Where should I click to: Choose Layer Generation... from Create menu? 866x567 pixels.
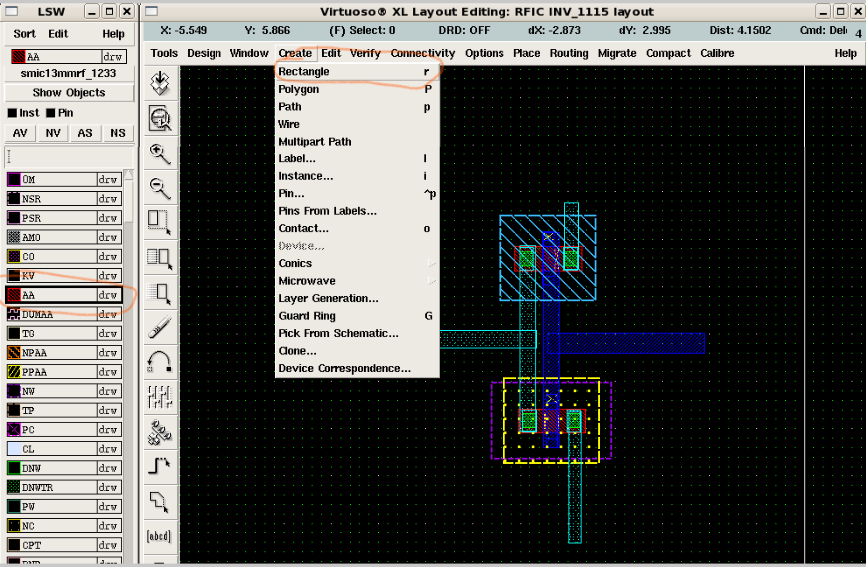pos(357,298)
